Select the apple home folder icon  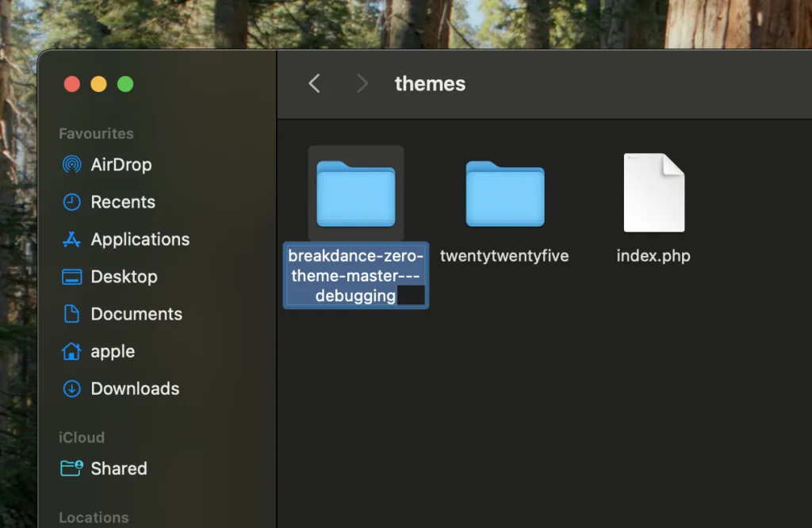[113, 351]
